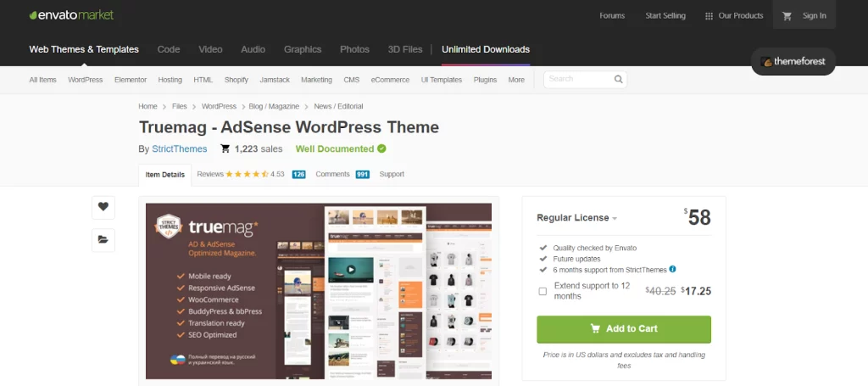
Task: Click the review star rating
Action: pos(247,174)
